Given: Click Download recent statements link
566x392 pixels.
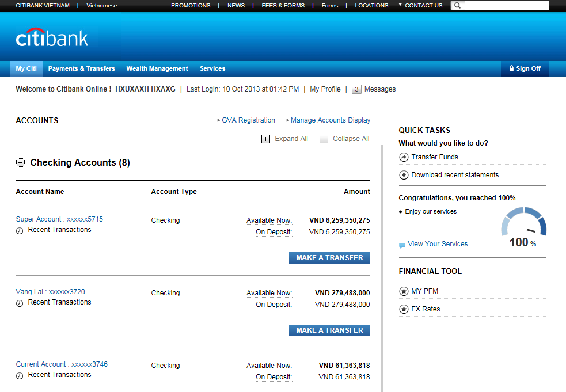Looking at the screenshot, I should pos(455,175).
